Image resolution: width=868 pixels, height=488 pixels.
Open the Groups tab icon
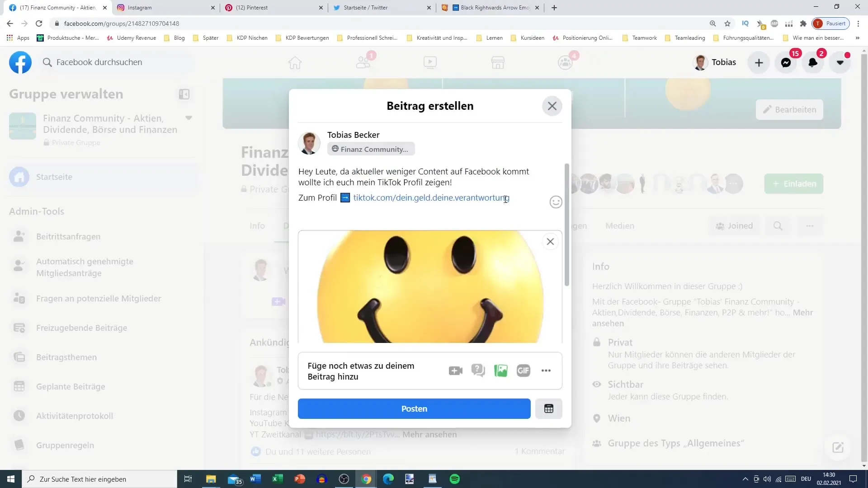click(x=565, y=62)
